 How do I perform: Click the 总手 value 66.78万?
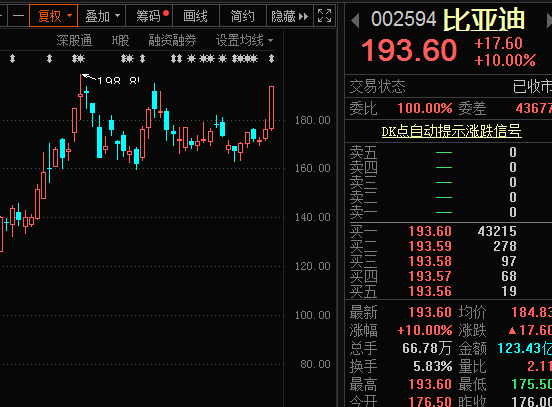(427, 348)
